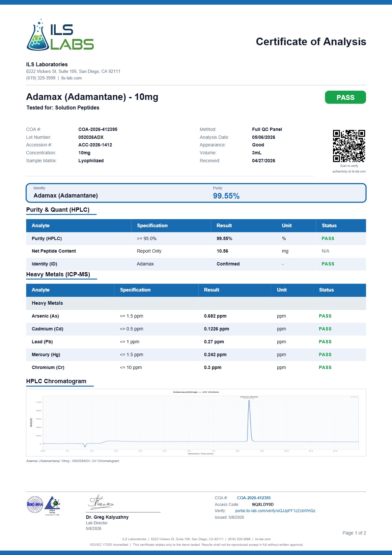
Task: Click the ILS Labs flask logo
Action: tap(60, 35)
